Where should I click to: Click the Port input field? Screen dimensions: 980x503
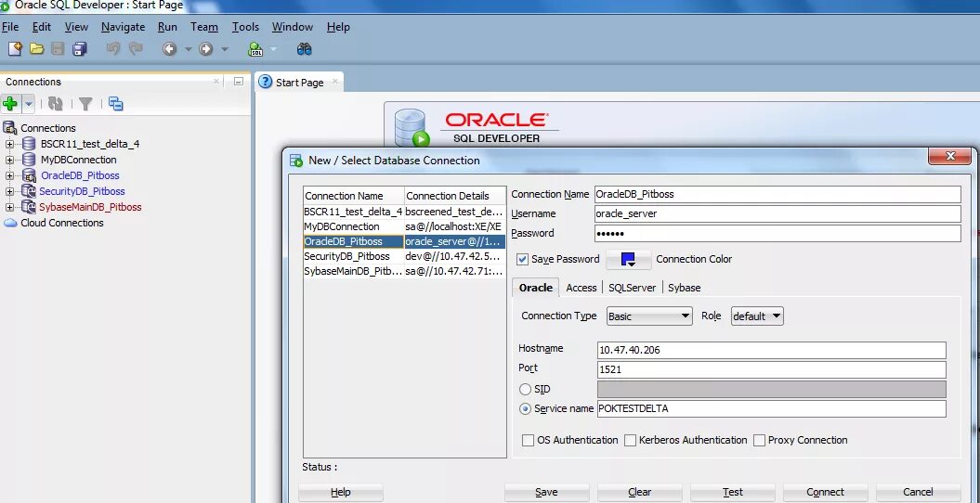tap(771, 369)
